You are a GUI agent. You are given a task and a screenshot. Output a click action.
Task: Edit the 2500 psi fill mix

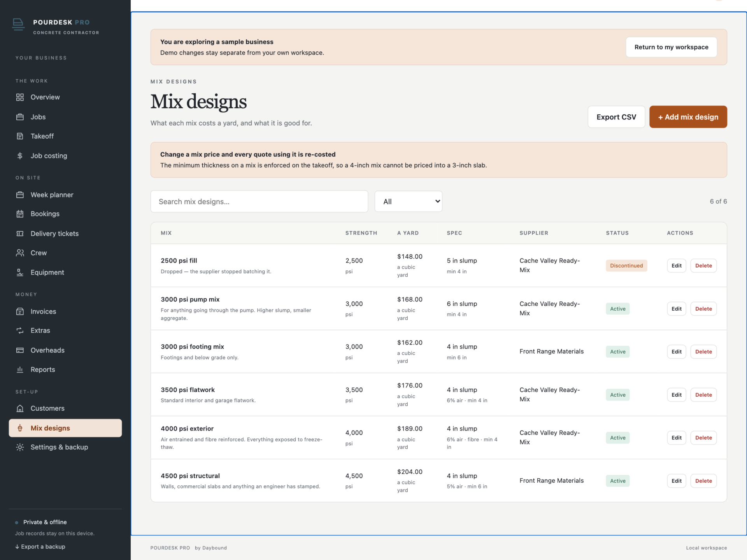(676, 266)
